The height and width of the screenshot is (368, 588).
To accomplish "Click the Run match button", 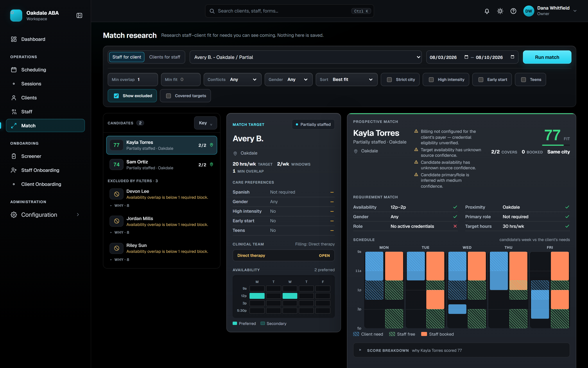I will pos(547,57).
